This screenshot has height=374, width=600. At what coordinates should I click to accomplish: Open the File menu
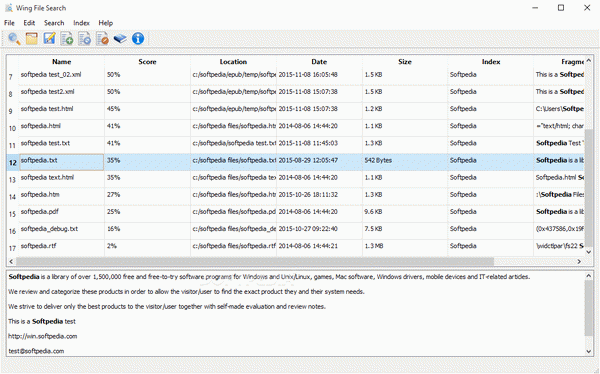click(x=9, y=23)
